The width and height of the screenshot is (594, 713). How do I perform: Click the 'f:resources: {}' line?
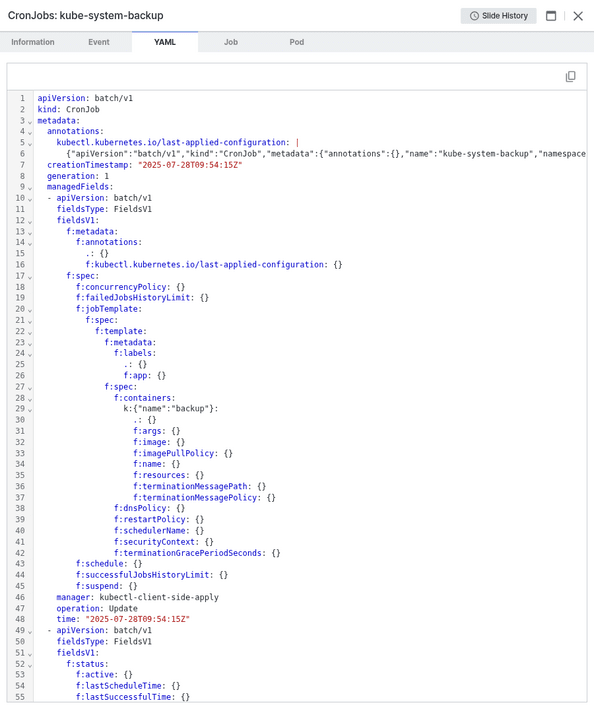(169, 475)
